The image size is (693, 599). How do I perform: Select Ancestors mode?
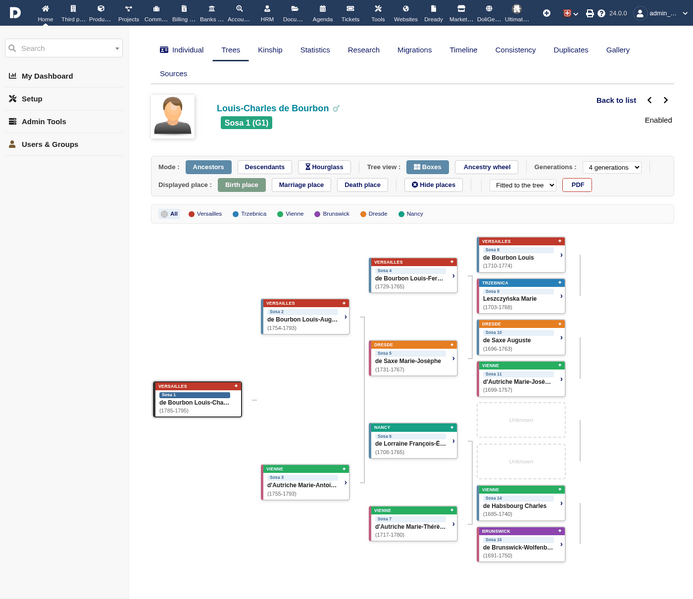[x=208, y=167]
